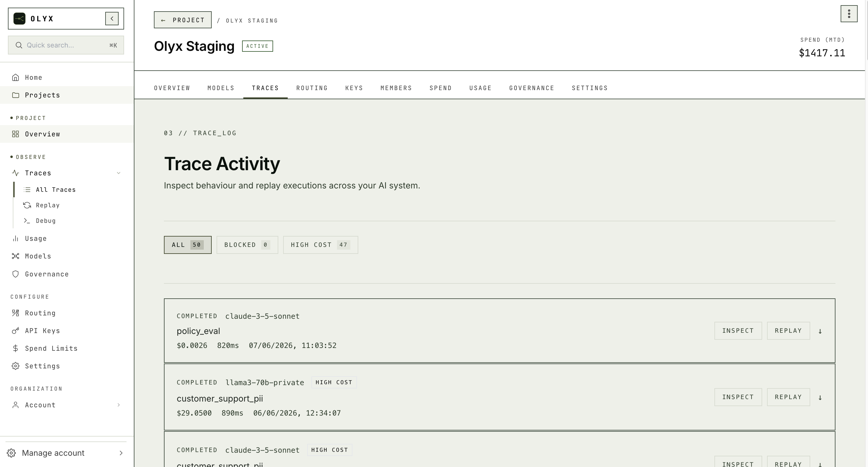Click the Overview grid icon in sidebar

(16, 134)
